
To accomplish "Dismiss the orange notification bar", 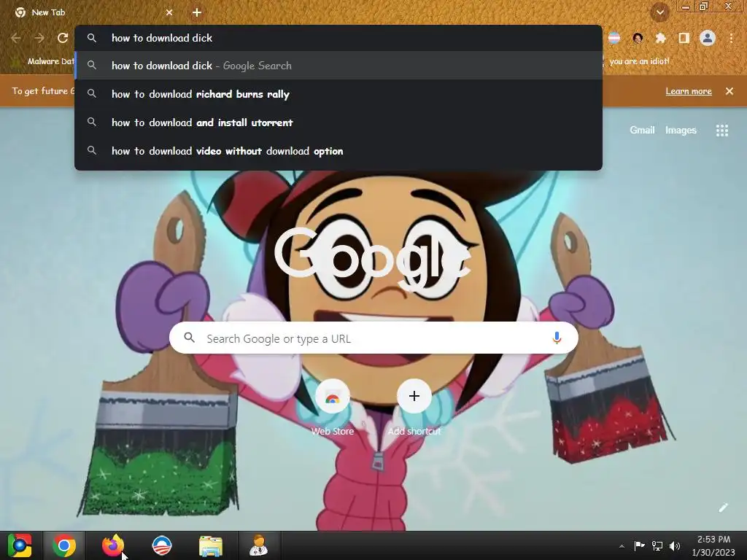I will tap(729, 91).
